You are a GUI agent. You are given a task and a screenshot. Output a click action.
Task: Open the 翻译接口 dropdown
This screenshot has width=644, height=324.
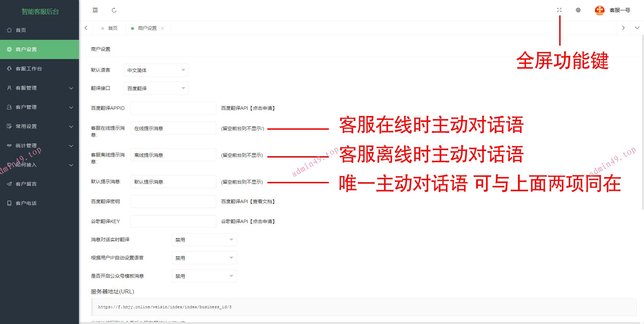click(x=156, y=89)
